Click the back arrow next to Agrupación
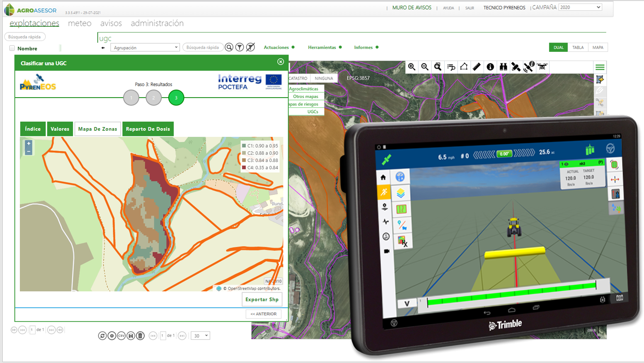The width and height of the screenshot is (644, 363). pyautogui.click(x=103, y=48)
